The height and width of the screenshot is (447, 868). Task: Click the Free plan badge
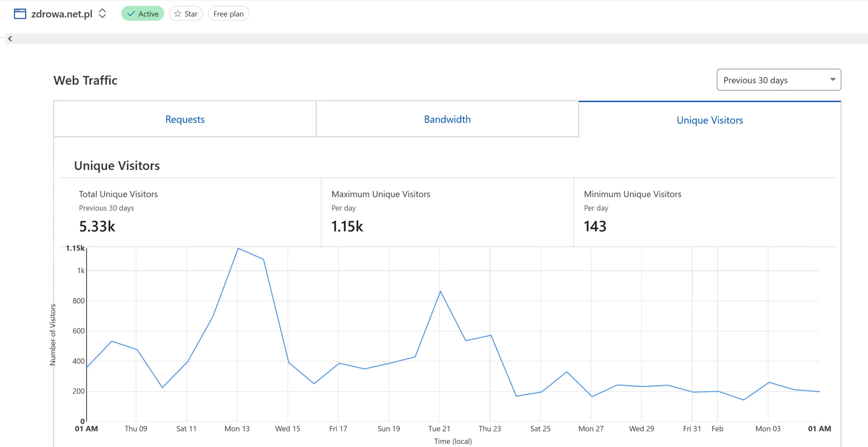click(x=228, y=14)
